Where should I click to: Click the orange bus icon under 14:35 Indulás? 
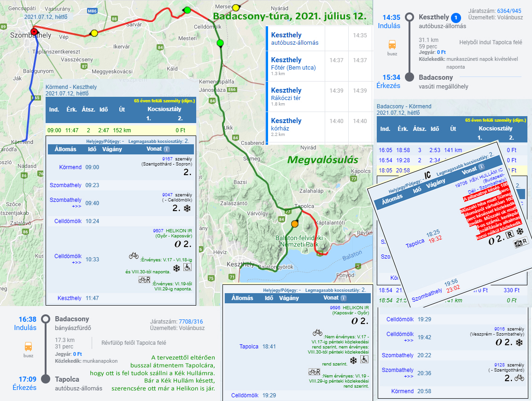click(392, 45)
